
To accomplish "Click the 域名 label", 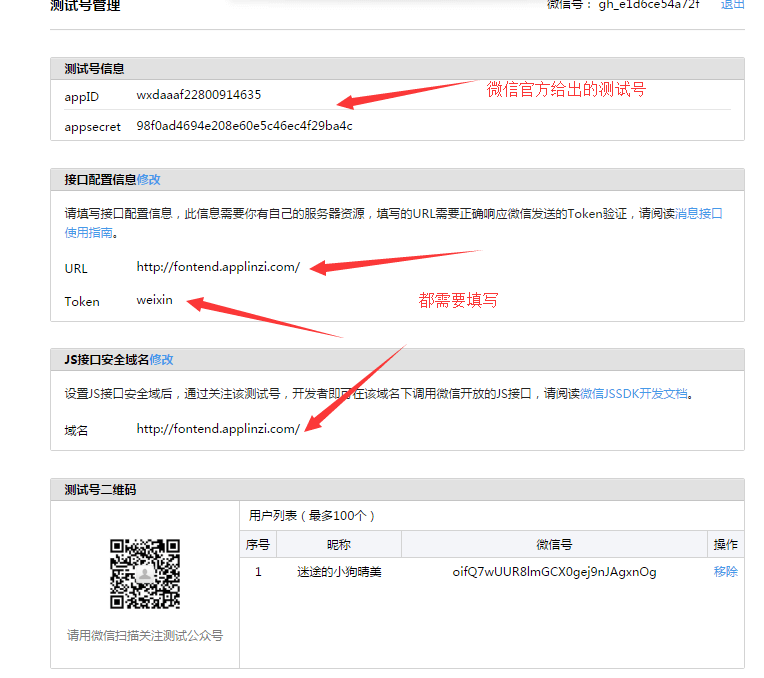I will pos(76,431).
